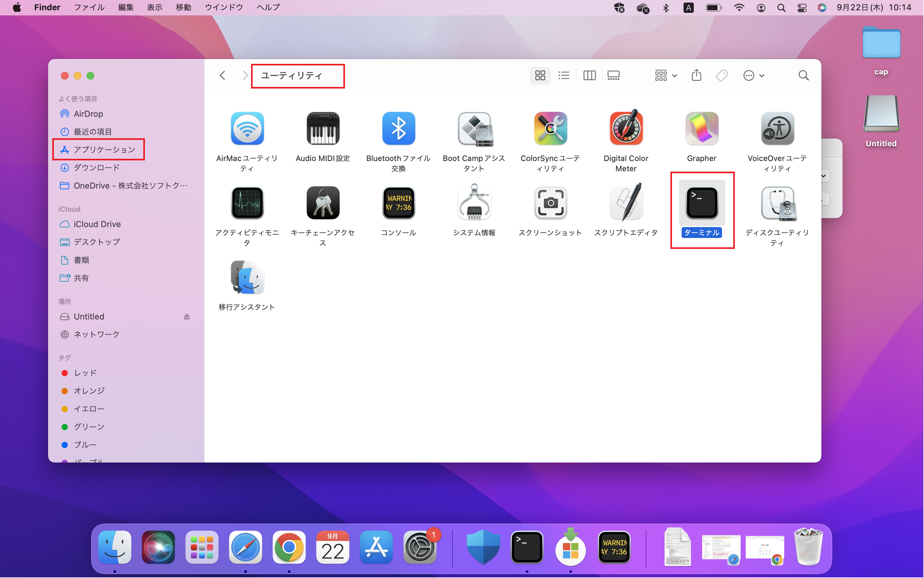Select the ディスクユーティリティ icon

click(x=778, y=204)
